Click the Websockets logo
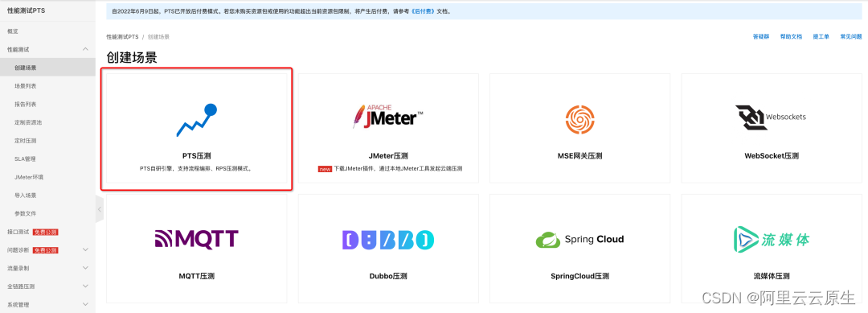868x313 pixels. point(771,117)
